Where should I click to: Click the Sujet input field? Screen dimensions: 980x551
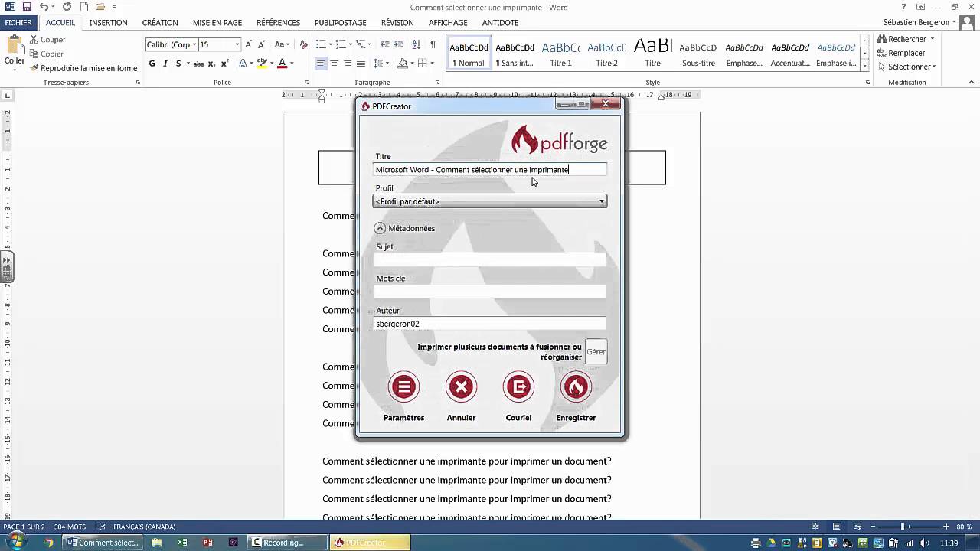click(490, 259)
